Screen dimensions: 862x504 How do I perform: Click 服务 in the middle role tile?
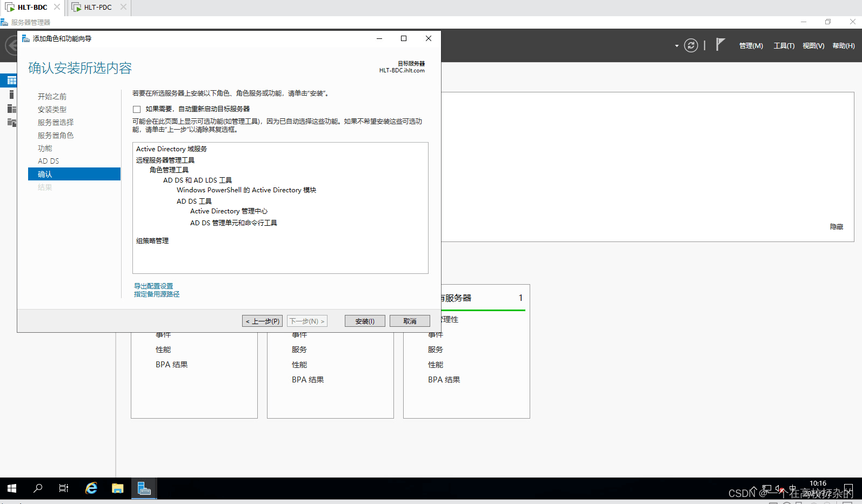pos(299,350)
